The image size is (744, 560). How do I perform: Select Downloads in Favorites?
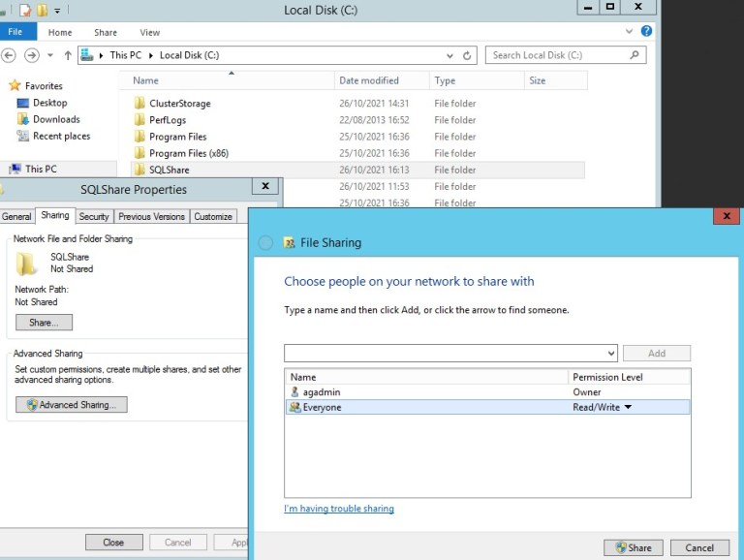56,119
